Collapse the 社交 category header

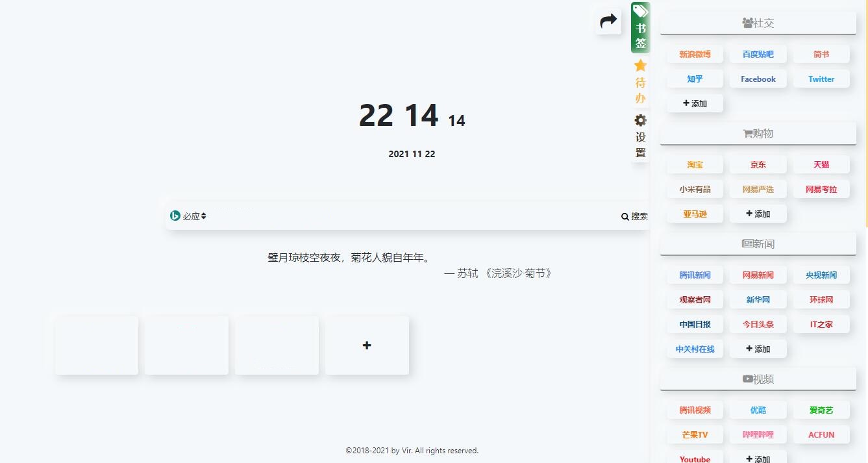(x=758, y=23)
